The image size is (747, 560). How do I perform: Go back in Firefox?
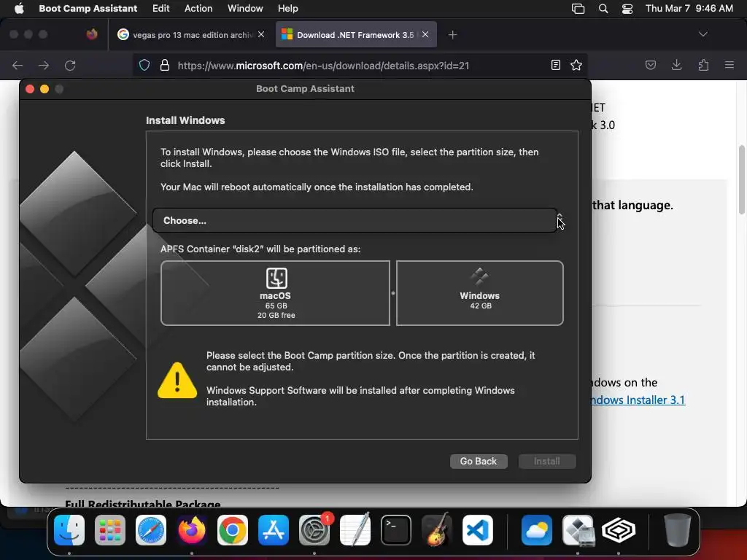click(18, 65)
